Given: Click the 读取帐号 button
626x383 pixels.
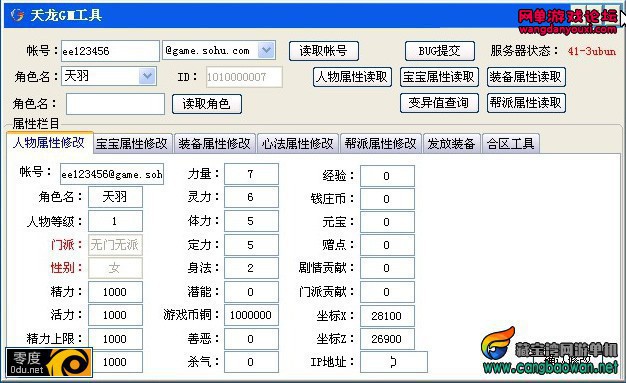Looking at the screenshot, I should pyautogui.click(x=323, y=51).
